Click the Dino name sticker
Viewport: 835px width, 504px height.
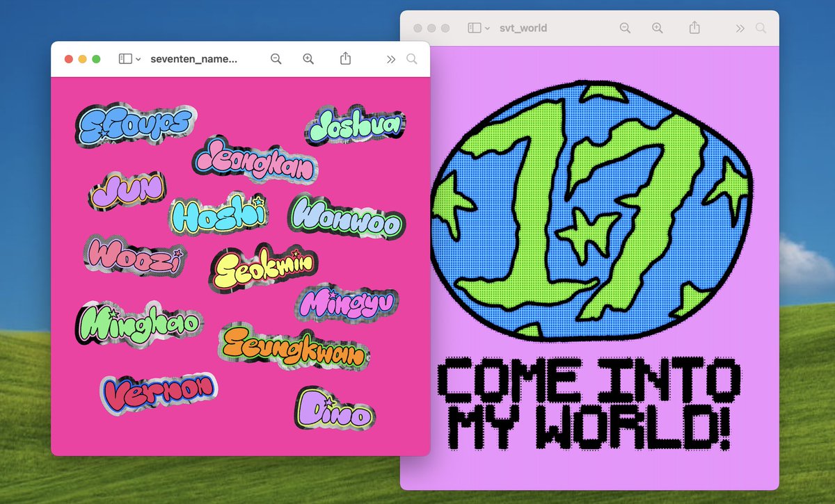(335, 408)
